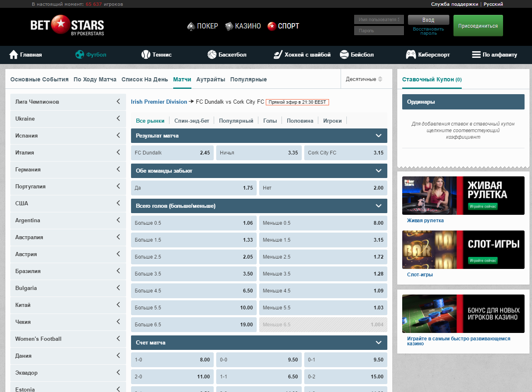Select the Спин-энд-бет market filter
The image size is (532, 392).
tap(192, 121)
